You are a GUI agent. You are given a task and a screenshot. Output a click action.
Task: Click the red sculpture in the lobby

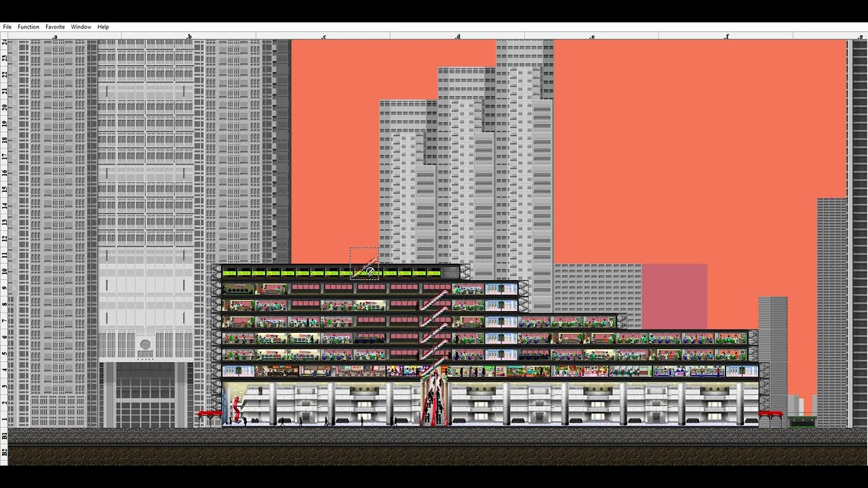coord(237,409)
